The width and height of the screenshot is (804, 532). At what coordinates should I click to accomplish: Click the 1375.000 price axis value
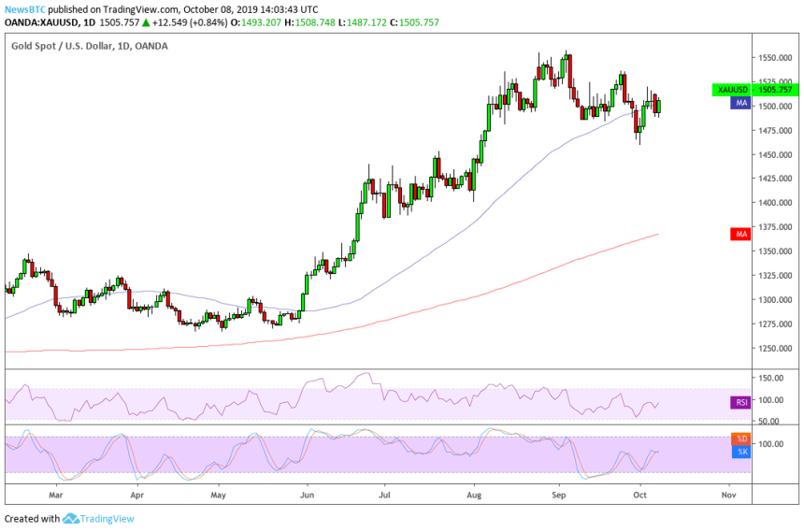tap(775, 227)
